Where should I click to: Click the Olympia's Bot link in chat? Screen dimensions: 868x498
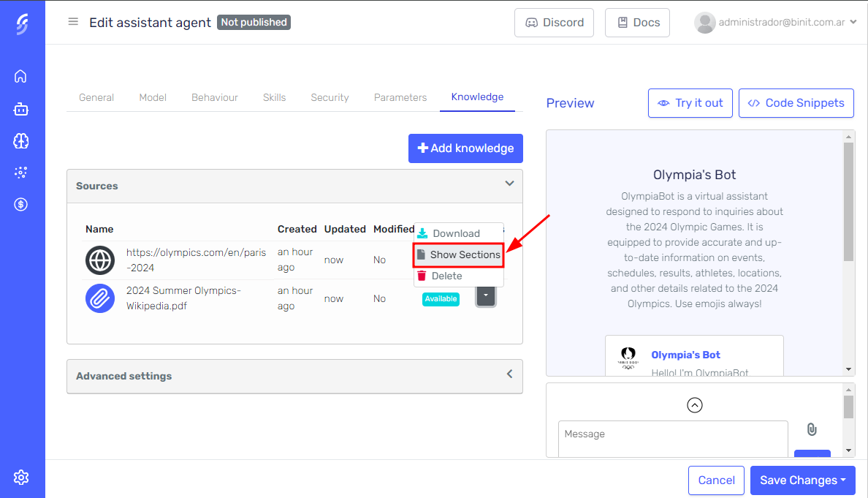point(685,355)
